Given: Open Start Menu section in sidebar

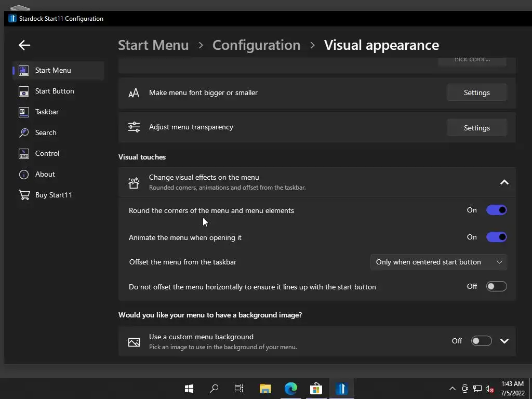Looking at the screenshot, I should (x=58, y=71).
